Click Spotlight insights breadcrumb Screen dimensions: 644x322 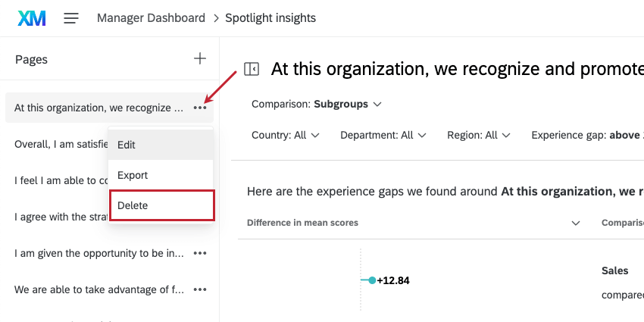point(270,17)
